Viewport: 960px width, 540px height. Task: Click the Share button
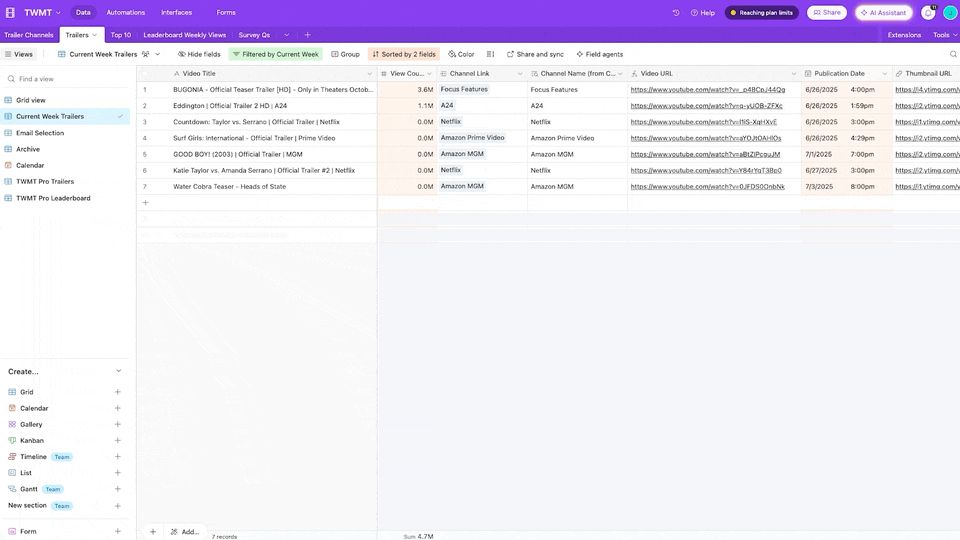click(827, 12)
